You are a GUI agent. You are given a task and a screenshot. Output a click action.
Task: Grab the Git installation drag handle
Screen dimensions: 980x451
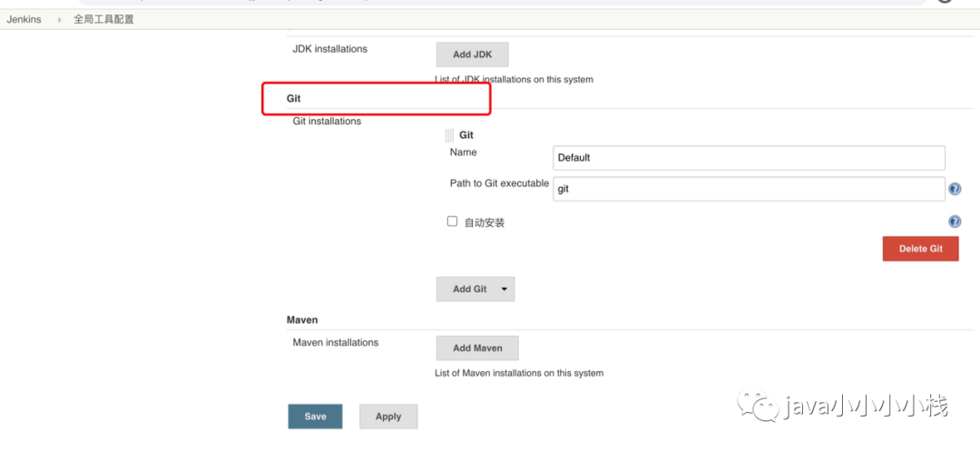(449, 135)
